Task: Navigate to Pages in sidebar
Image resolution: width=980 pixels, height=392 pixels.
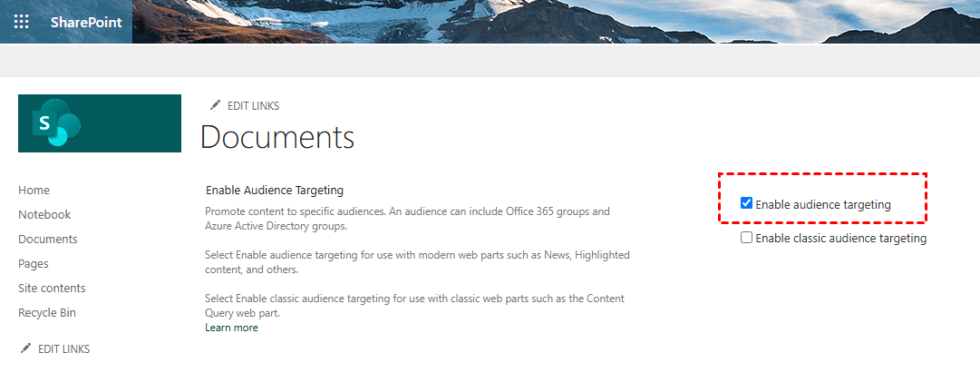Action: pyautogui.click(x=34, y=264)
